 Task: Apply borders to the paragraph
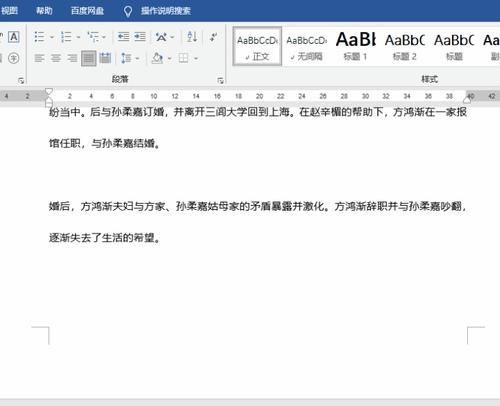pos(183,59)
